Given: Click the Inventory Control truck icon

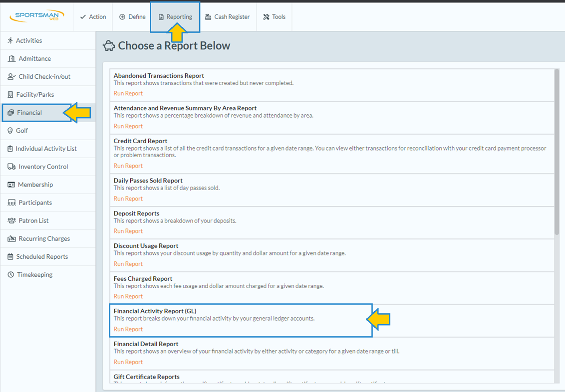Looking at the screenshot, I should pyautogui.click(x=11, y=167).
